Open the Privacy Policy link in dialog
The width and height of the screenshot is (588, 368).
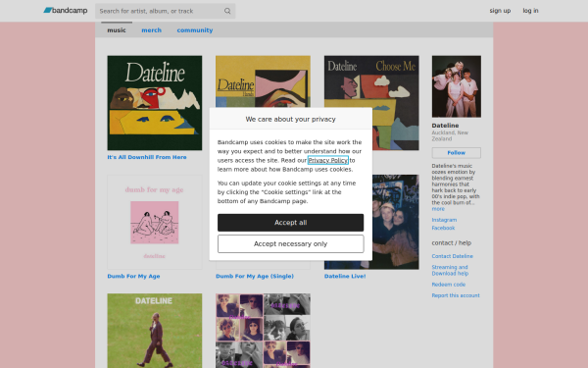click(328, 160)
